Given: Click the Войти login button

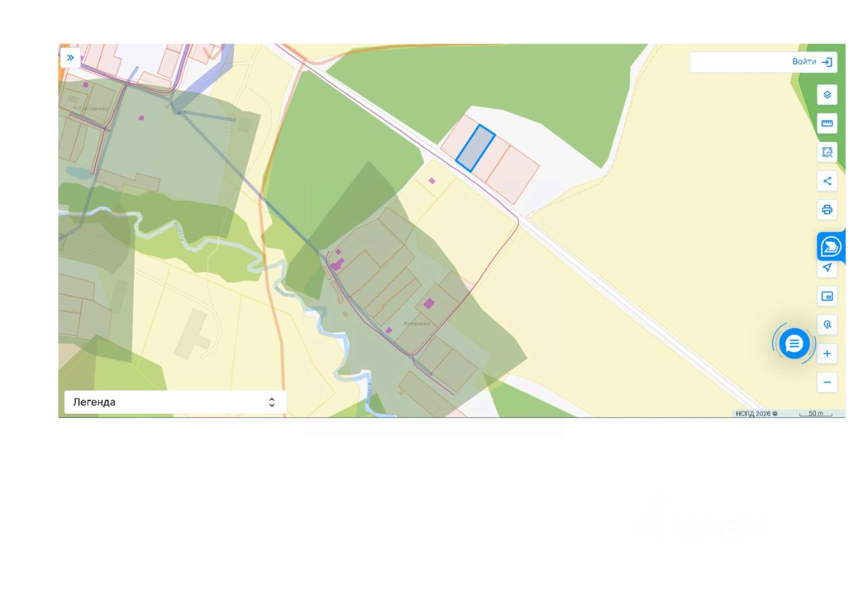Looking at the screenshot, I should pos(812,62).
